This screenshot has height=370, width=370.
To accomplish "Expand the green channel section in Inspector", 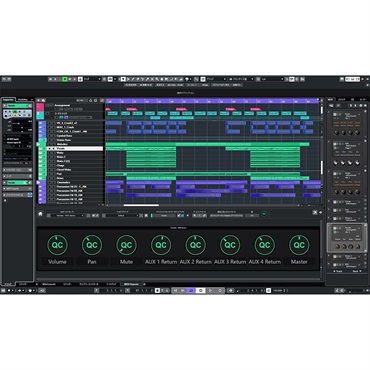I will point(17,183).
